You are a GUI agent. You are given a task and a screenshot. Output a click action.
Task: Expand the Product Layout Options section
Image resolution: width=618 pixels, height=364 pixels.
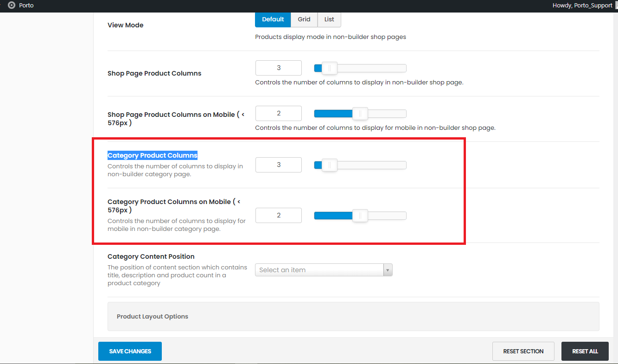pyautogui.click(x=353, y=316)
